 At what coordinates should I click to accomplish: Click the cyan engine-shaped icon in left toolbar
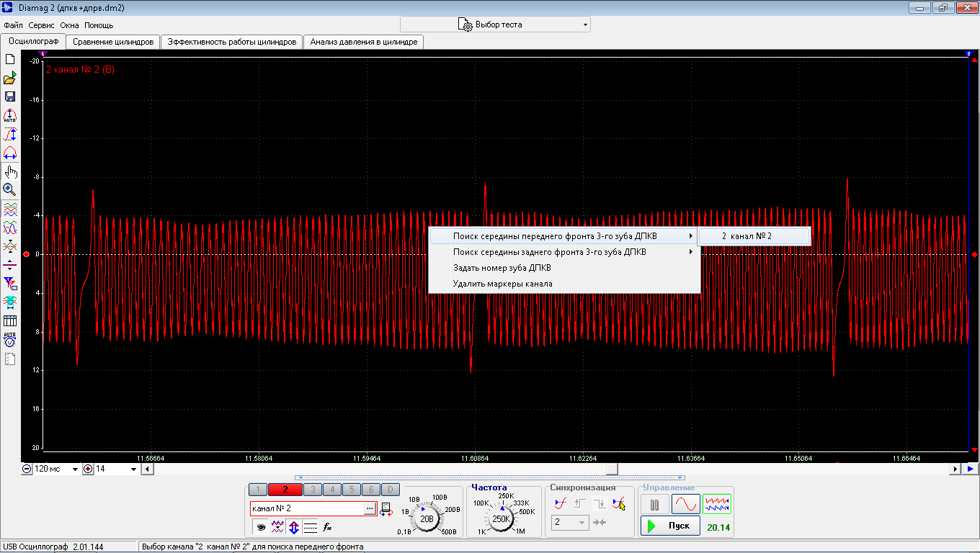10,301
